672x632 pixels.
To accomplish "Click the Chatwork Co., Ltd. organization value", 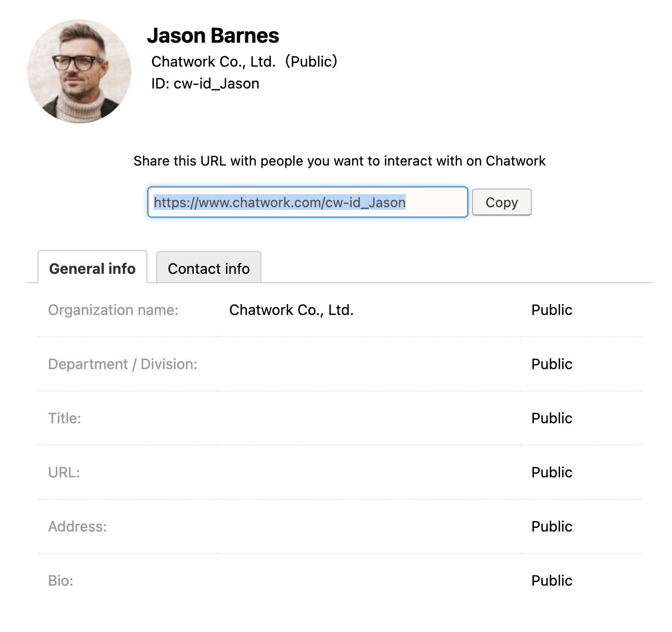I will [292, 310].
